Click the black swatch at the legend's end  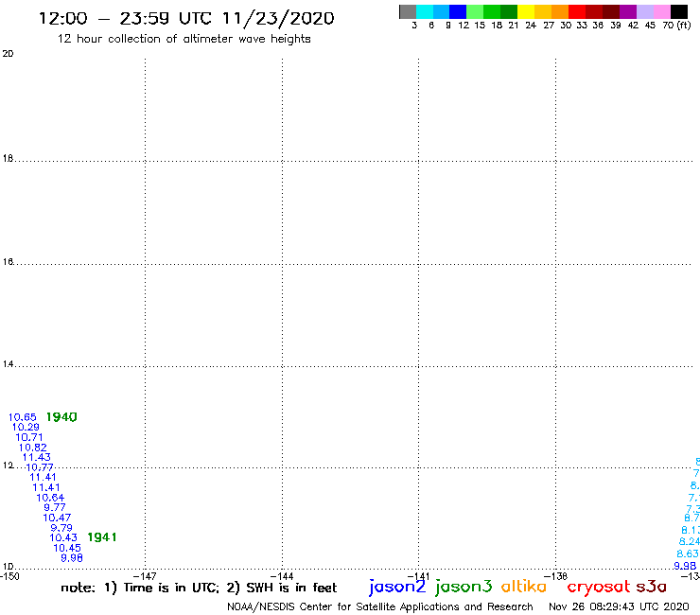679,11
